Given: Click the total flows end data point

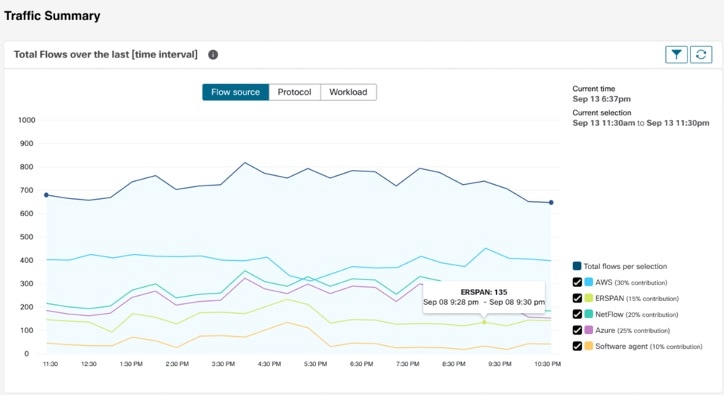Looking at the screenshot, I should click(x=551, y=203).
